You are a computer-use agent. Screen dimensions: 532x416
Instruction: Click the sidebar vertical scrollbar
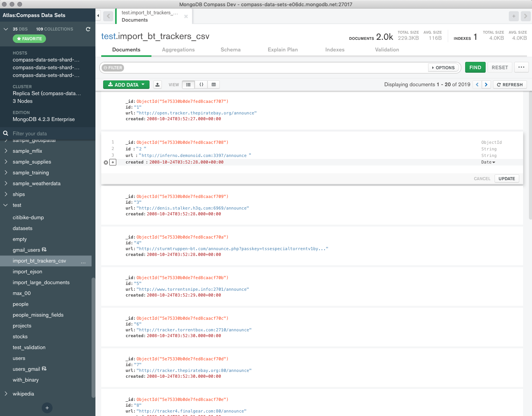pyautogui.click(x=93, y=338)
